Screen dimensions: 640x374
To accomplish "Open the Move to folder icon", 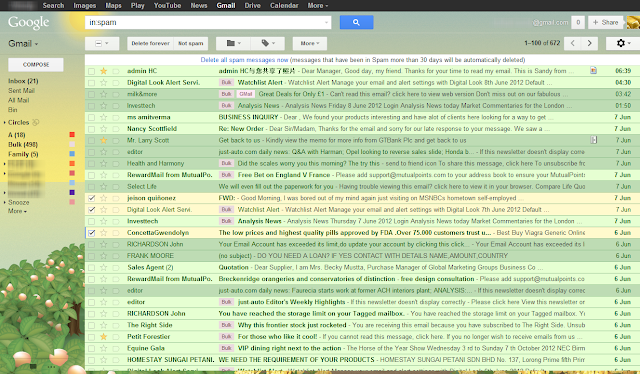I will [233, 43].
